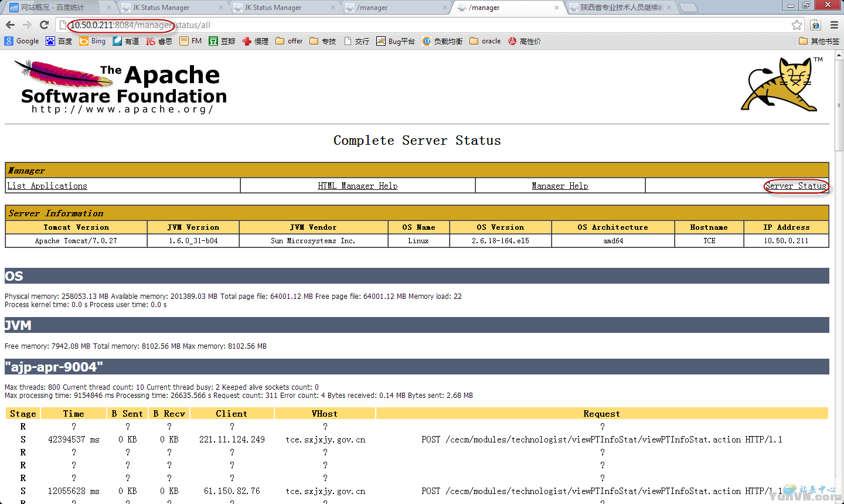Image resolution: width=844 pixels, height=504 pixels.
Task: Close the 网站概况 - 百度统计 tab
Action: pos(109,8)
